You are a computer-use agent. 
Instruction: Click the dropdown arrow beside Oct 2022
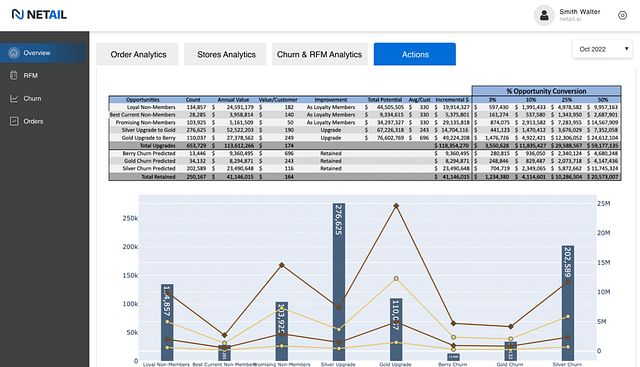click(626, 49)
